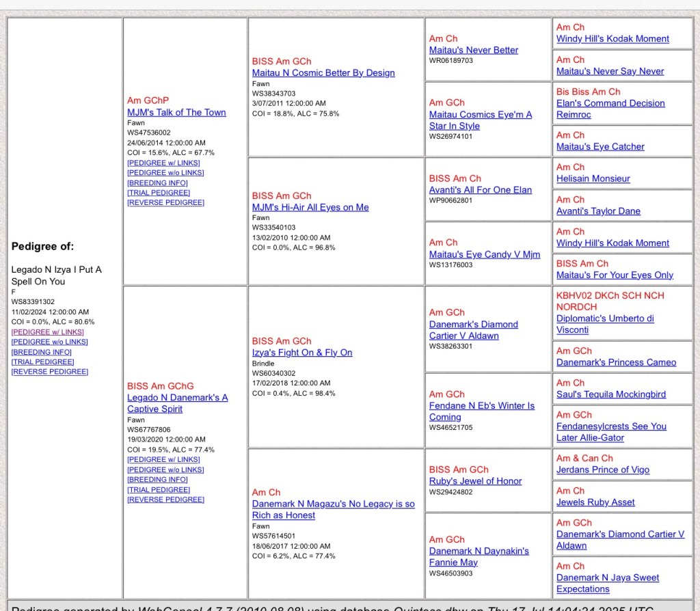Image resolution: width=700 pixels, height=611 pixels.
Task: Click Ruby's Jewel of Honor link
Action: (475, 481)
